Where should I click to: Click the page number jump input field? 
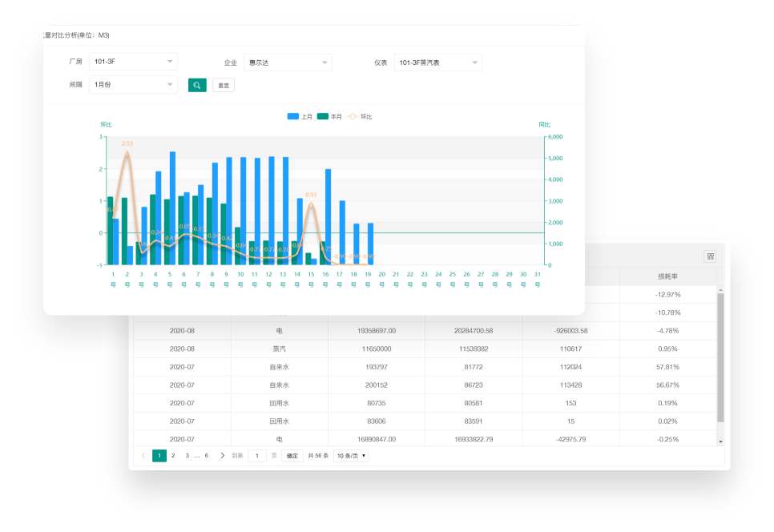[257, 456]
